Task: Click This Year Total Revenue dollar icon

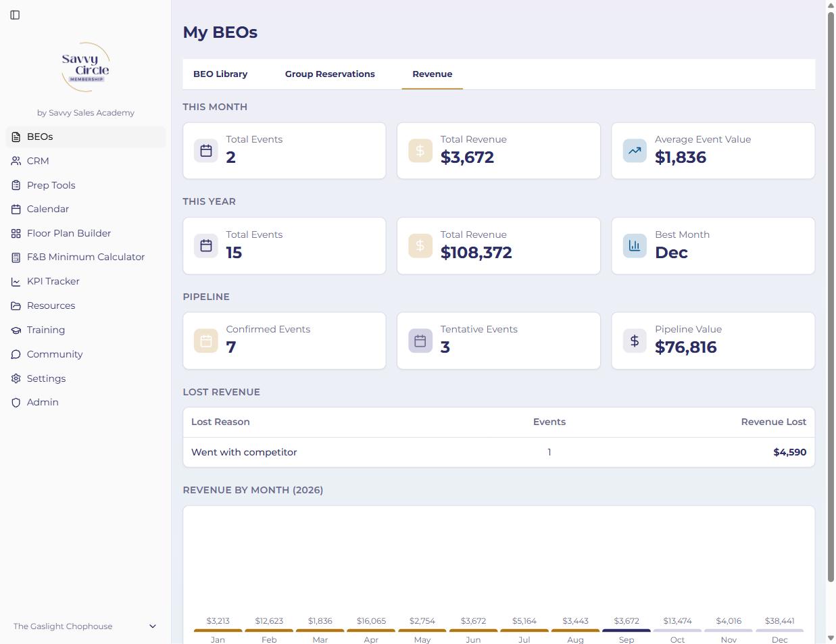Action: 420,246
